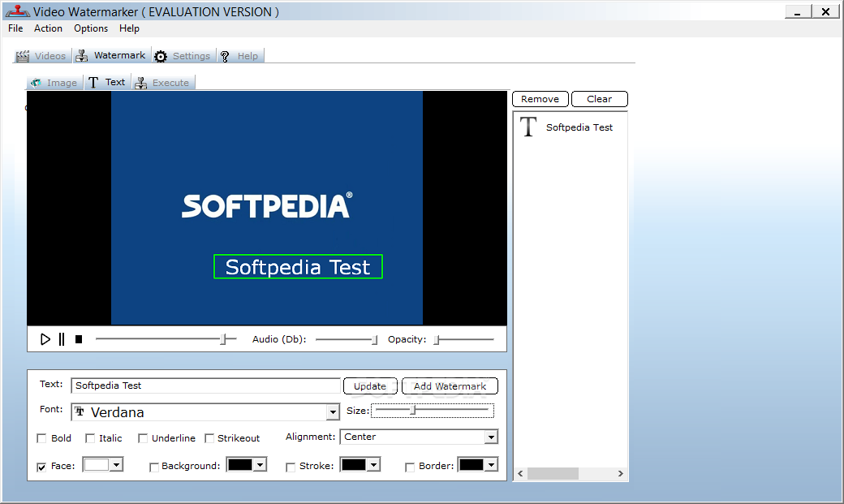The width and height of the screenshot is (844, 504).
Task: Click the Opacity slider handle
Action: [437, 340]
